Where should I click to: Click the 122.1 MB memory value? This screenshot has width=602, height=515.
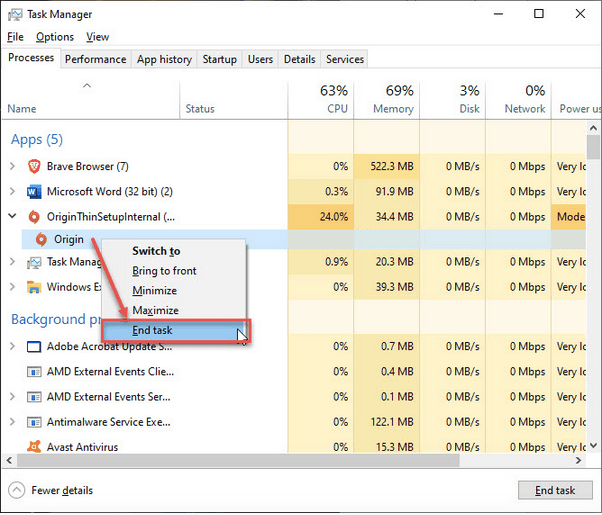(x=392, y=422)
